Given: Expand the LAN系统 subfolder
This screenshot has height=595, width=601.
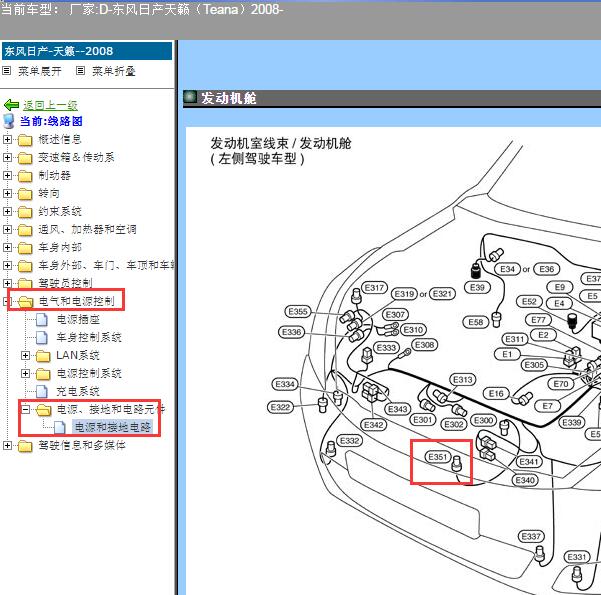Looking at the screenshot, I should coord(25,355).
